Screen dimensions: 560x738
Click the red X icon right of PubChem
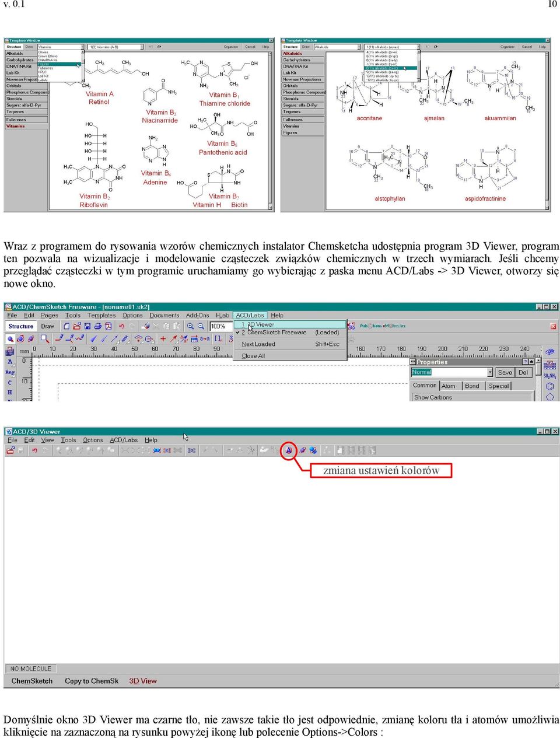click(553, 326)
